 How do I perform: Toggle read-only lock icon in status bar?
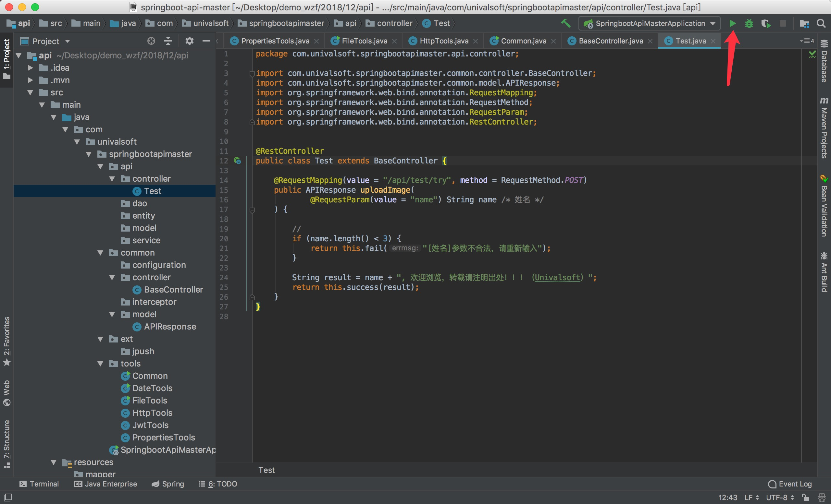pyautogui.click(x=806, y=498)
